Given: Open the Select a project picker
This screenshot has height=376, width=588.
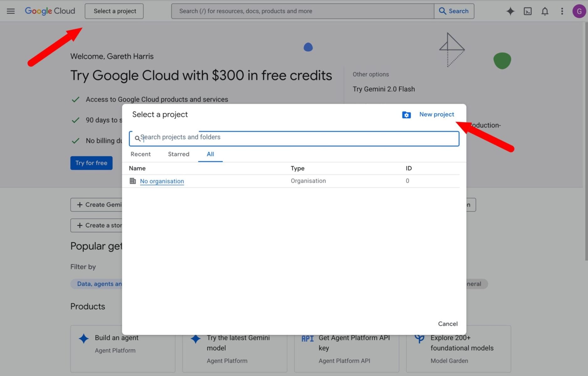Looking at the screenshot, I should point(114,11).
